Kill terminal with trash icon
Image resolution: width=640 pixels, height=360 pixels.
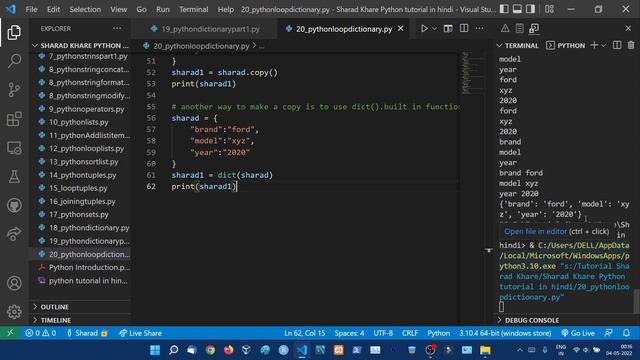tap(631, 45)
